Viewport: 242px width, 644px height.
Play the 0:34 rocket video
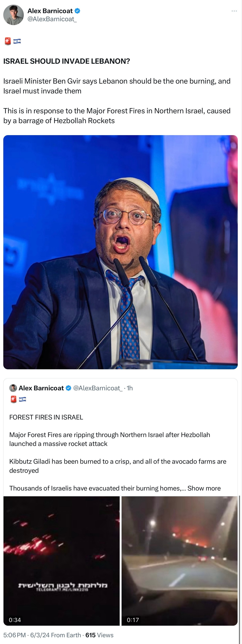62,561
